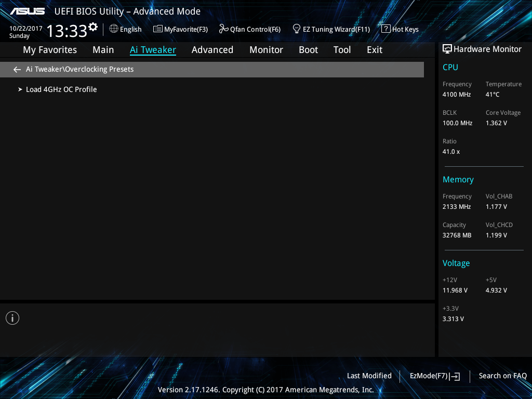This screenshot has height=399, width=532.
Task: Click the +3.3V reading 3.313 V
Action: 453,319
